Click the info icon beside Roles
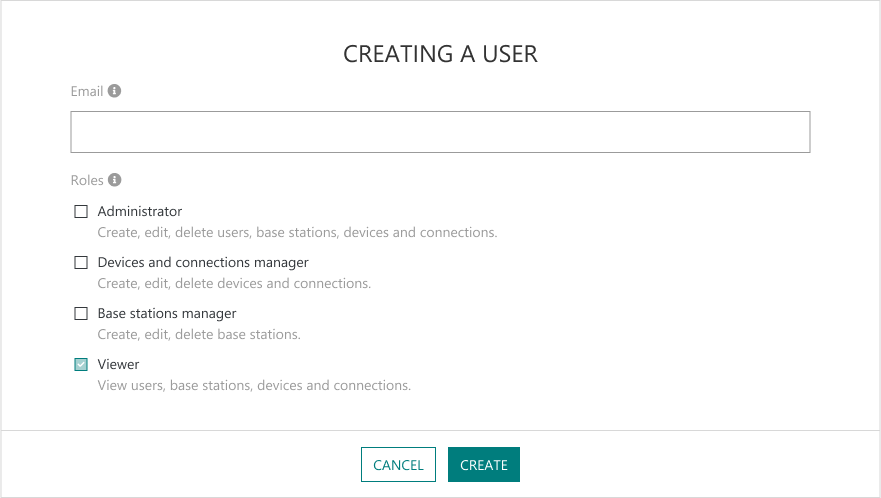The width and height of the screenshot is (881, 498). [114, 181]
